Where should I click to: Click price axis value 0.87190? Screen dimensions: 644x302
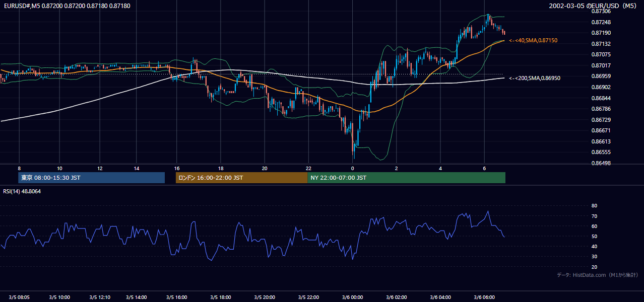coord(601,33)
